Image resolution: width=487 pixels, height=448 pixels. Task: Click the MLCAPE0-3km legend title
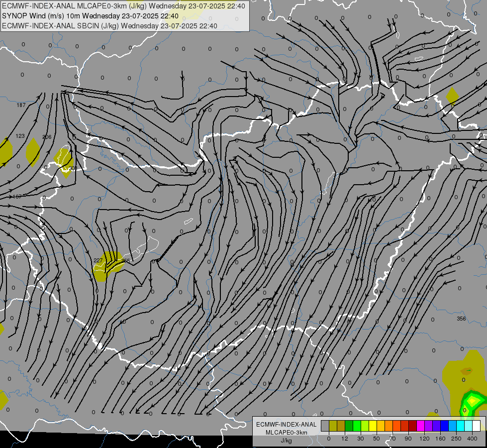coord(286,433)
